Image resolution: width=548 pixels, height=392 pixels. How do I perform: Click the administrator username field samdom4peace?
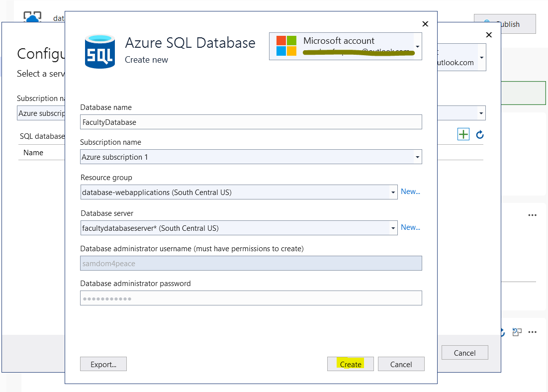point(251,263)
